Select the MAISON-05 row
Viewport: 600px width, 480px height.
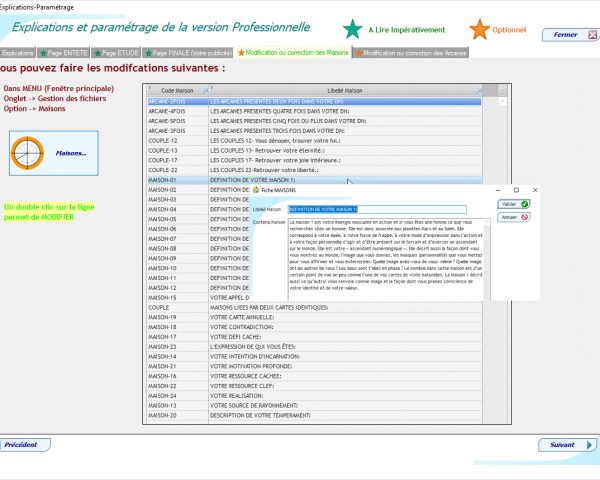pyautogui.click(x=198, y=219)
